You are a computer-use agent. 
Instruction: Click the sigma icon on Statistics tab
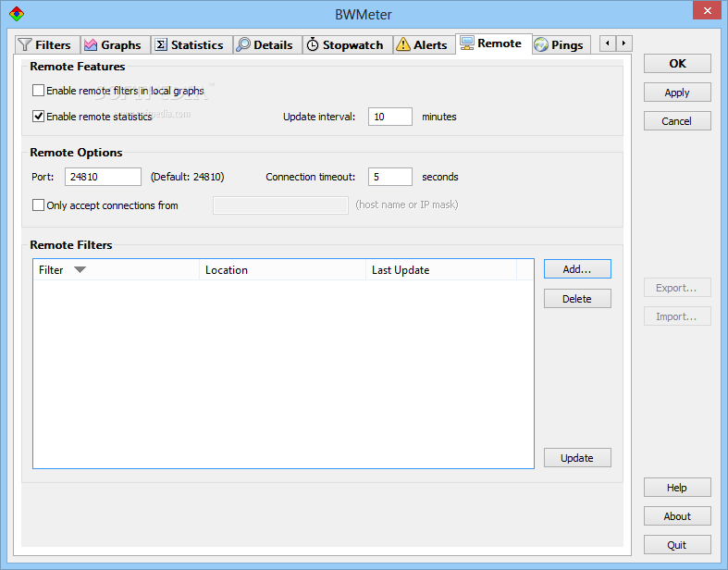click(x=161, y=44)
